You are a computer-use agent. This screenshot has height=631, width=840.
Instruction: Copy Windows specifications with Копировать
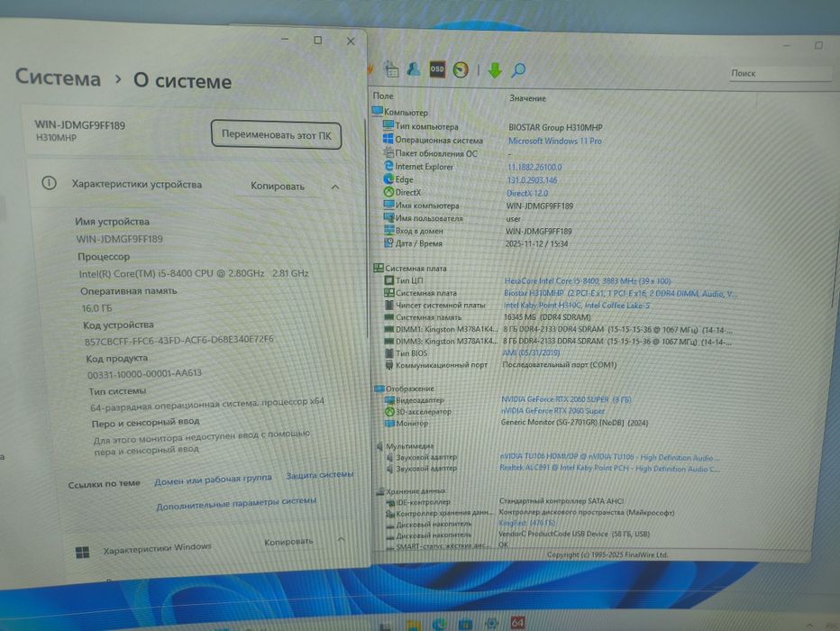(x=288, y=542)
